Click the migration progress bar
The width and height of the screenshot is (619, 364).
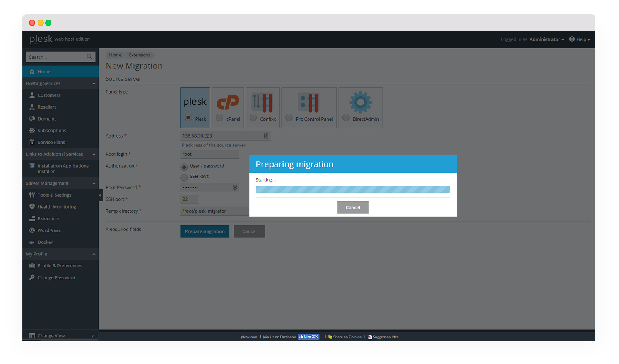tap(352, 189)
